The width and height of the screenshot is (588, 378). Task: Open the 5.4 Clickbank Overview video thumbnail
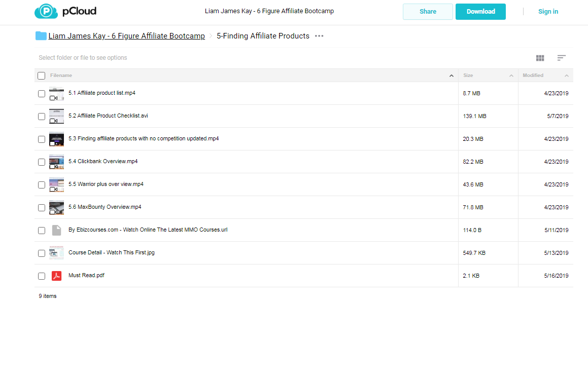tap(57, 162)
